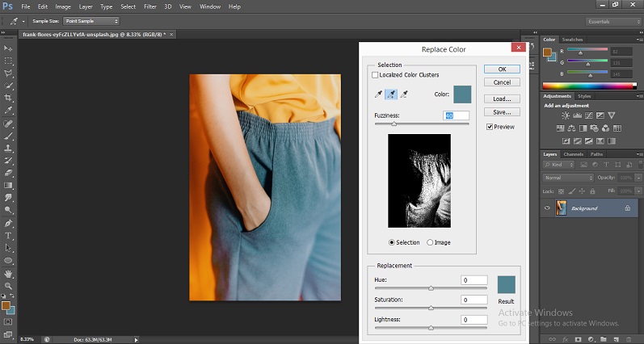This screenshot has width=644, height=344.
Task: Click the Result color swatch
Action: tap(506, 284)
